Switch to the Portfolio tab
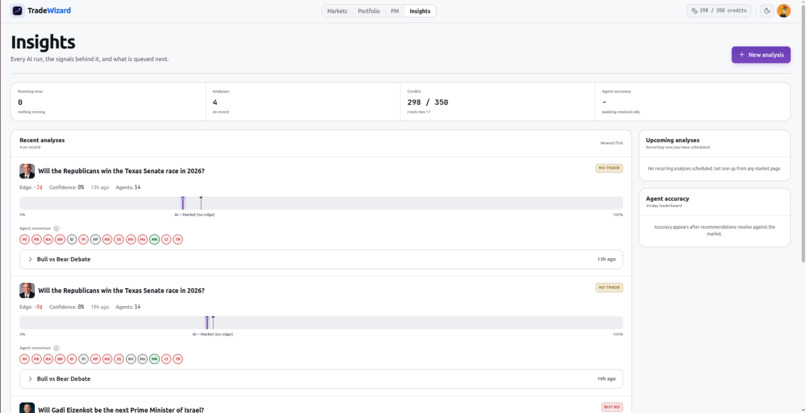This screenshot has width=806, height=413. (369, 11)
